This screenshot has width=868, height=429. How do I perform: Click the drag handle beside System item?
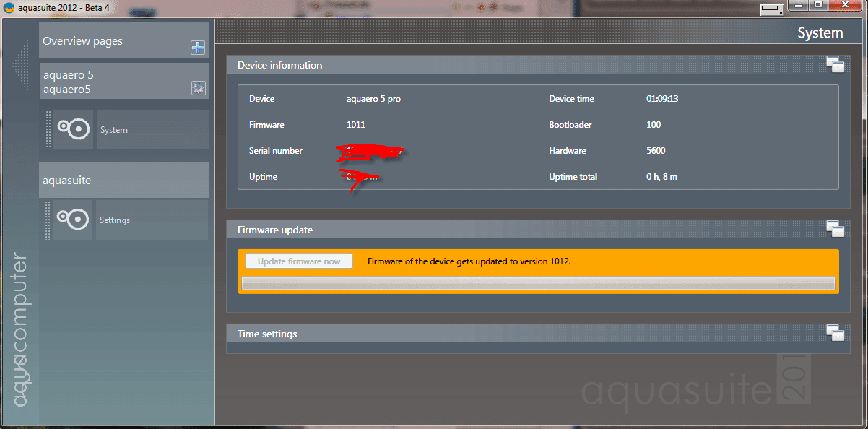click(48, 130)
